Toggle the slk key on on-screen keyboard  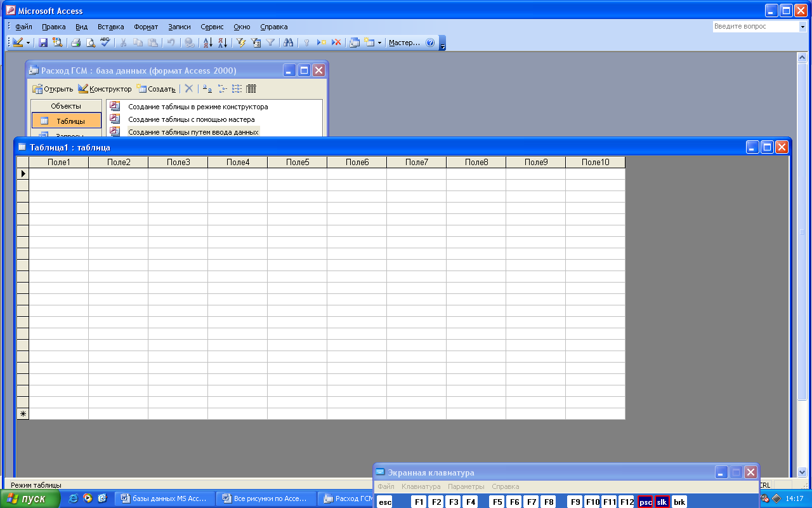click(x=662, y=502)
